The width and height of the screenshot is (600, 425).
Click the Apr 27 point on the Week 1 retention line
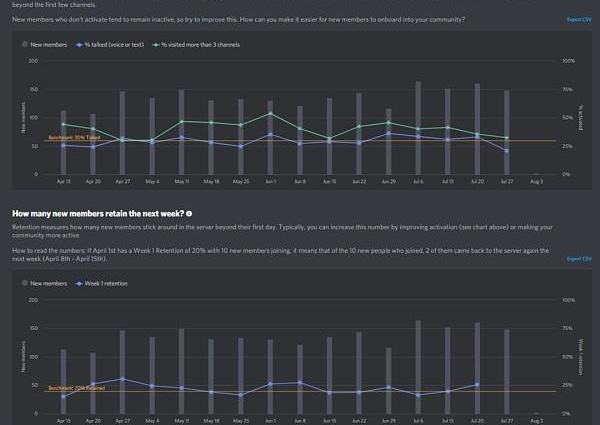tap(122, 379)
